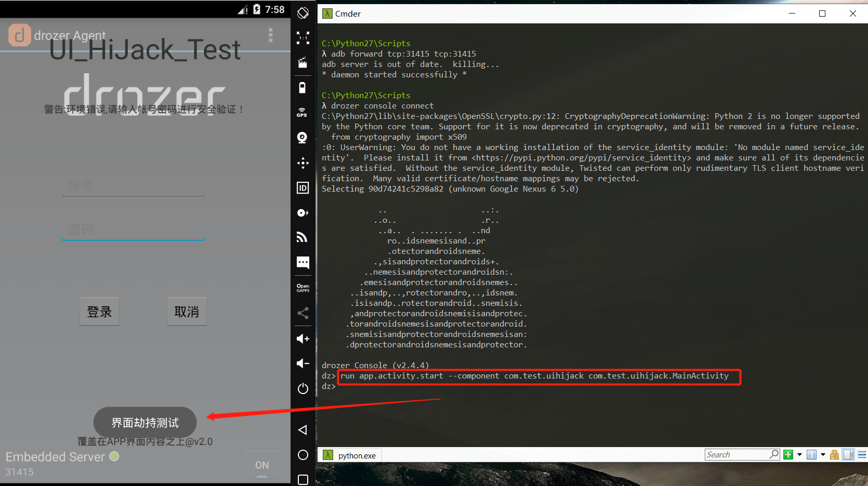Open the GPS location widget
868x486 pixels.
[x=303, y=112]
